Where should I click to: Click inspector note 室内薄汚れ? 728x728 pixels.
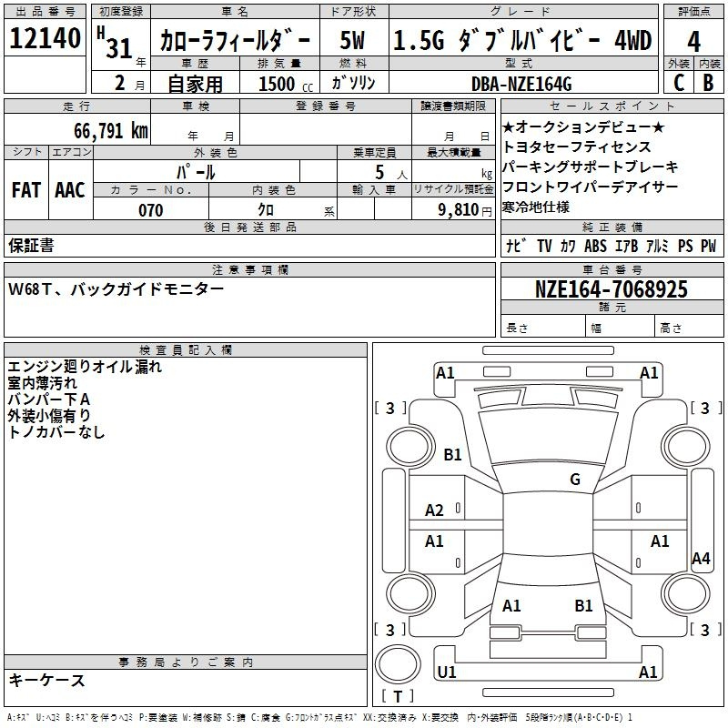42,383
